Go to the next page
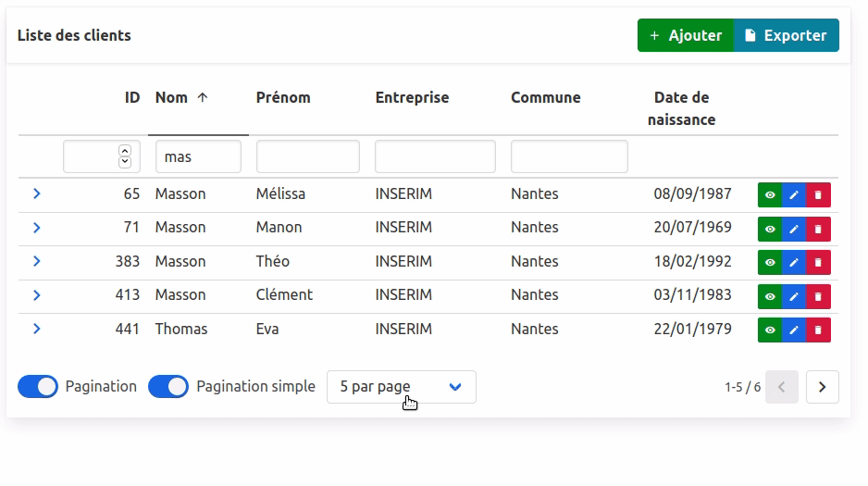 click(822, 387)
